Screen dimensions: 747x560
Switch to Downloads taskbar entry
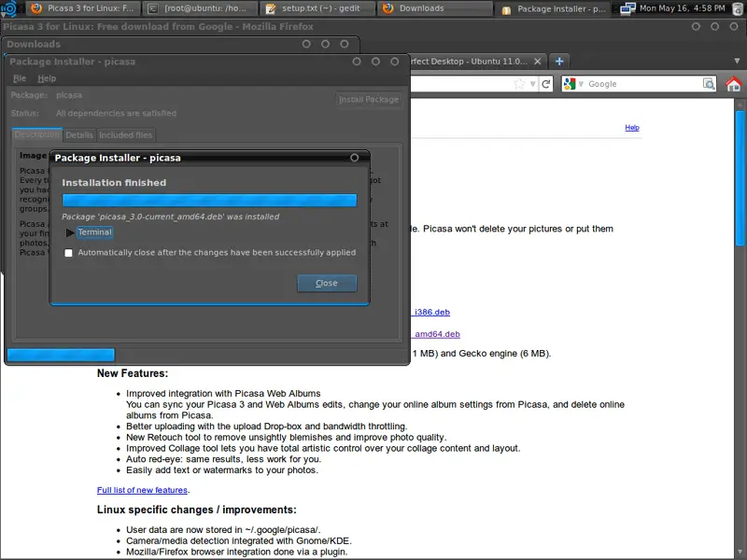(434, 8)
